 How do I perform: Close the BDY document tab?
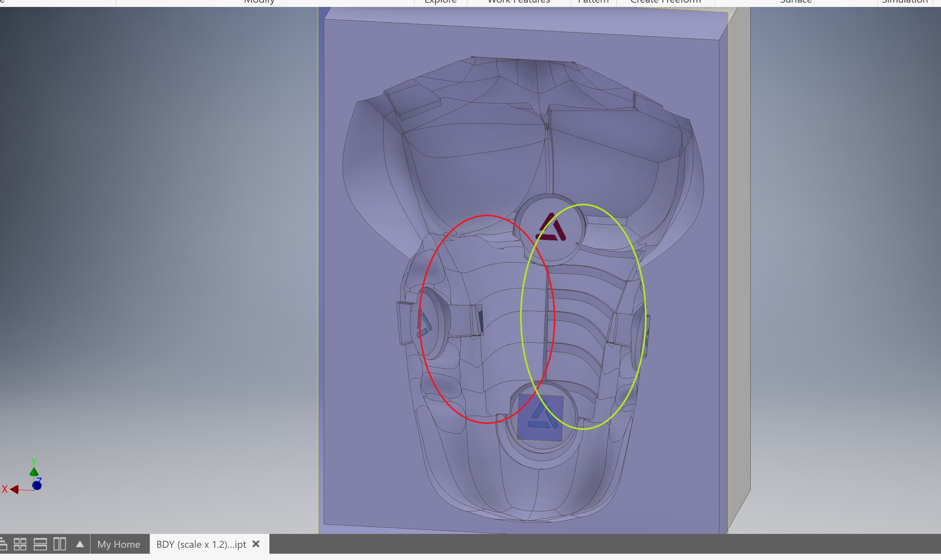pos(256,544)
